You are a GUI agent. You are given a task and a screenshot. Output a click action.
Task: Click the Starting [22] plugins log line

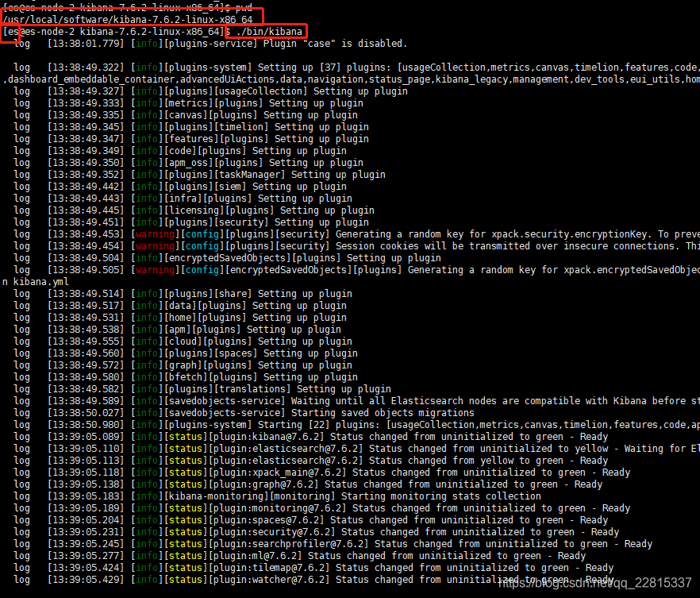click(x=356, y=425)
